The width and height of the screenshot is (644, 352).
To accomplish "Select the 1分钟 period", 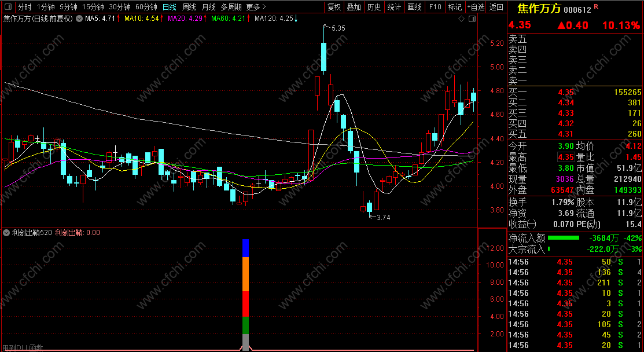I will coord(46,7).
